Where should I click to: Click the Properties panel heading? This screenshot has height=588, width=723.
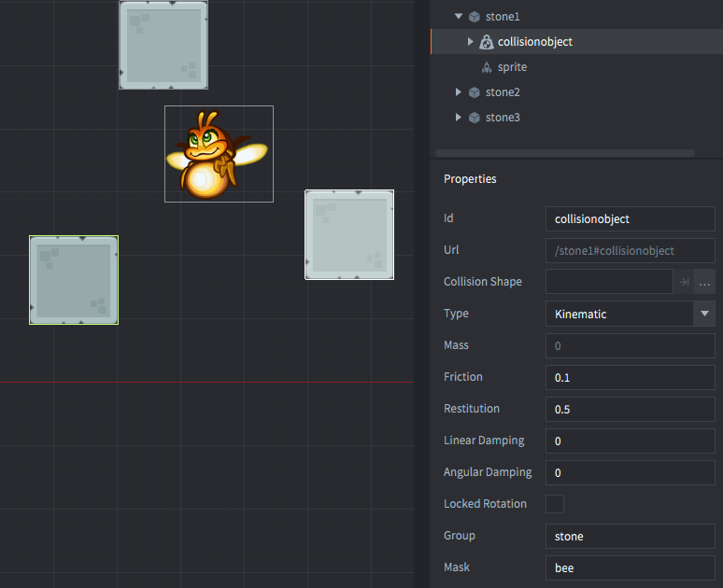point(470,179)
